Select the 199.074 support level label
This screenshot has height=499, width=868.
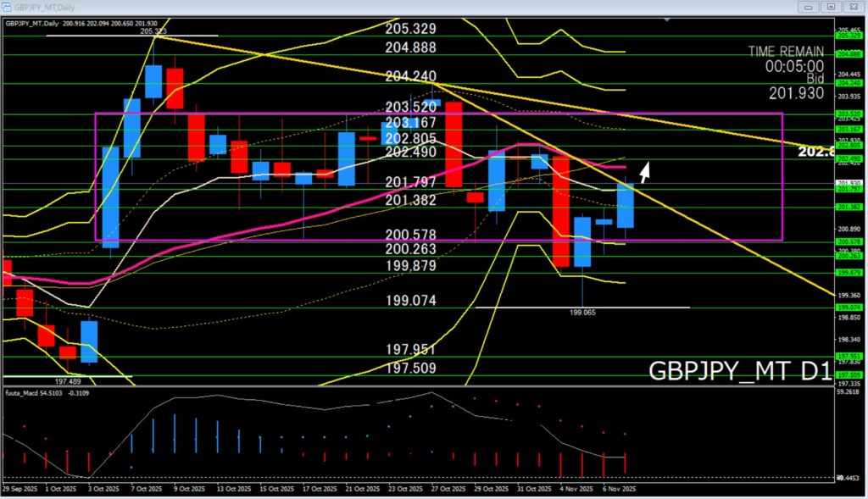(x=410, y=301)
